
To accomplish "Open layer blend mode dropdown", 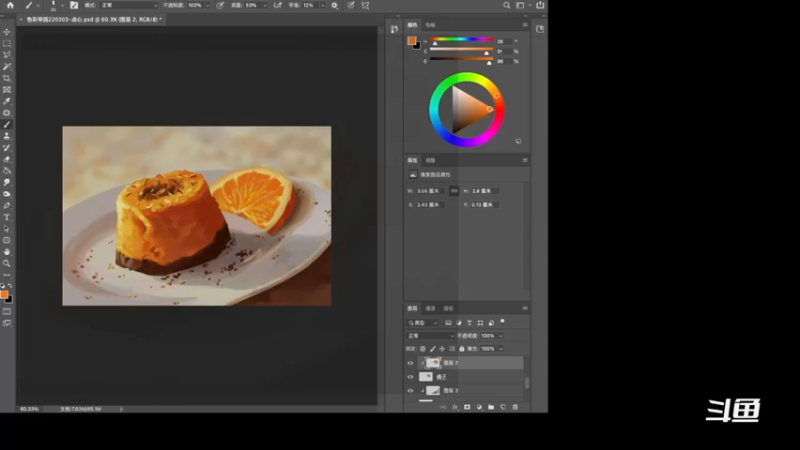I will pyautogui.click(x=431, y=336).
